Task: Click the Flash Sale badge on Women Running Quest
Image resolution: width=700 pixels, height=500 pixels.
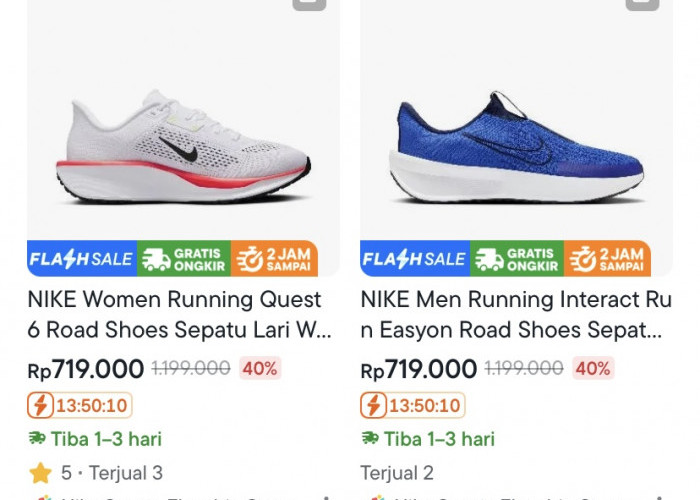Action: tap(82, 259)
